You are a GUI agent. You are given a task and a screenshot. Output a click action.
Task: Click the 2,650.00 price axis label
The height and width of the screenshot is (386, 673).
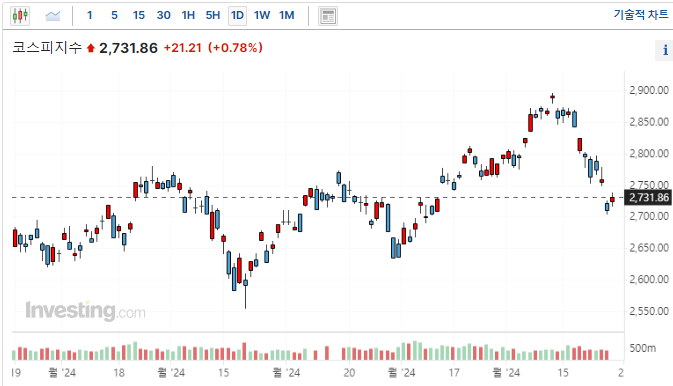coord(649,248)
